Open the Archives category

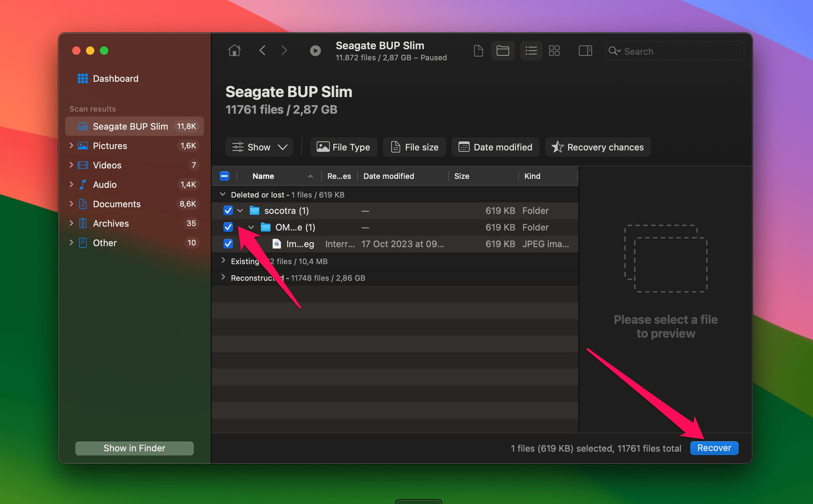(x=110, y=223)
